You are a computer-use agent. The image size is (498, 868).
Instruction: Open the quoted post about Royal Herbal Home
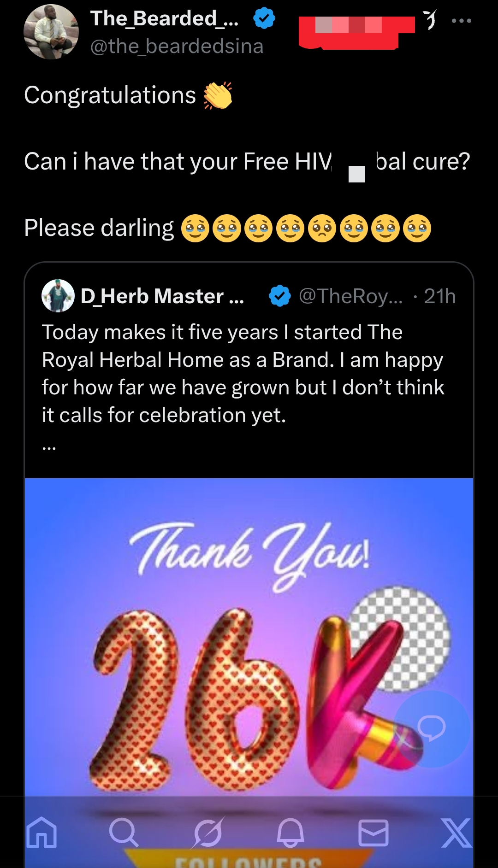(x=243, y=373)
